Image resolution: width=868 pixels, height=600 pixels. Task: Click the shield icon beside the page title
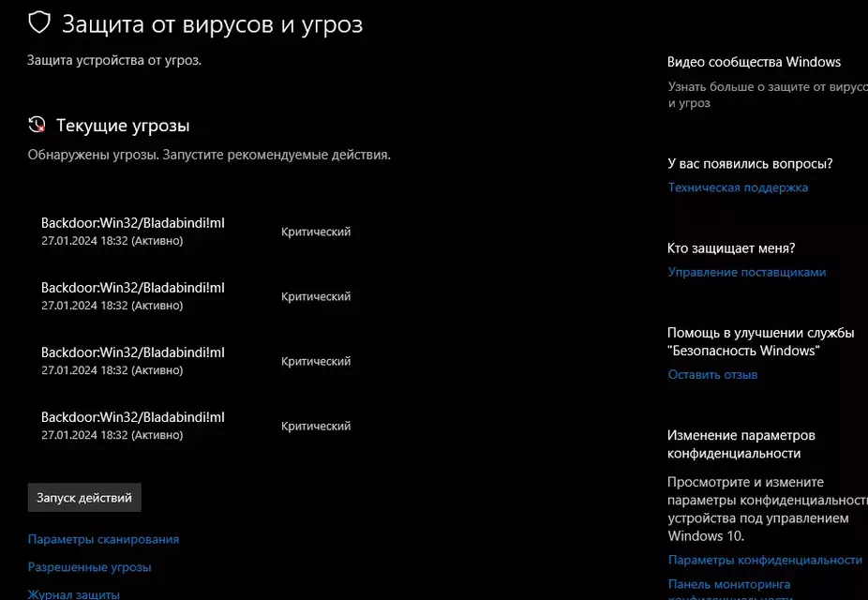[x=39, y=22]
